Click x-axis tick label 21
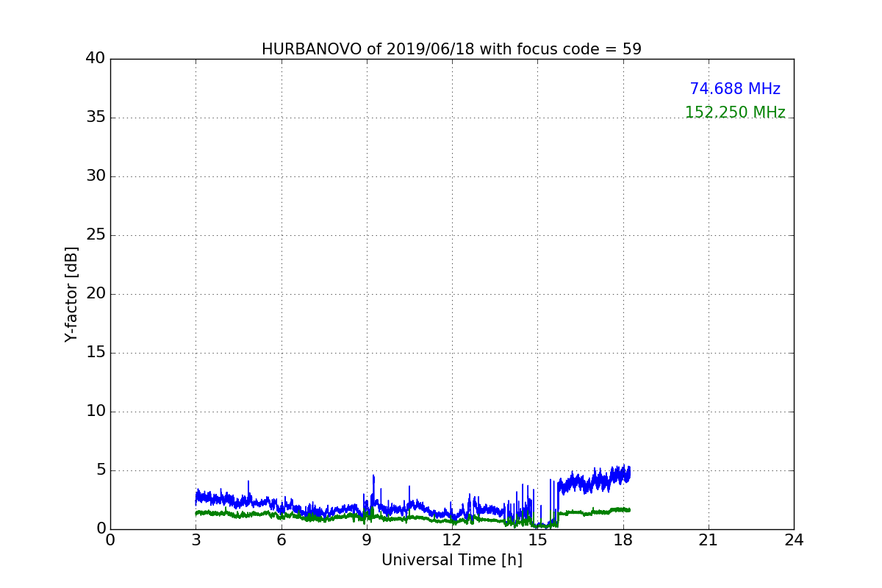Image resolution: width=882 pixels, height=588 pixels. coord(709,540)
